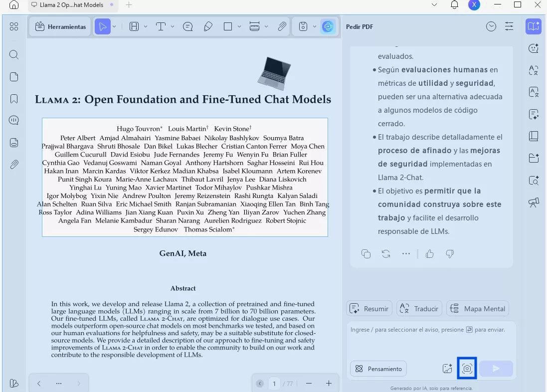Select the highlight text tool

click(134, 26)
